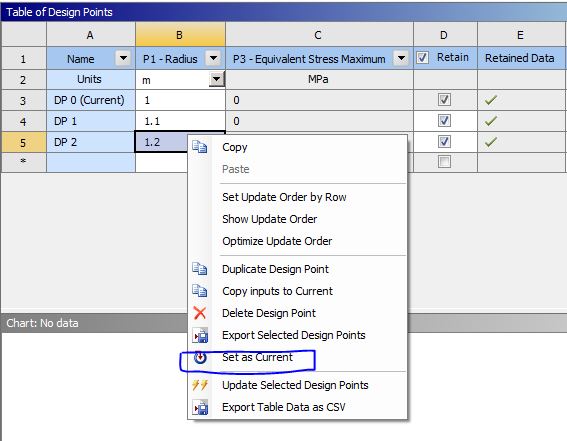Click the Table of Design Points title bar
The image size is (567, 441).
point(284,12)
